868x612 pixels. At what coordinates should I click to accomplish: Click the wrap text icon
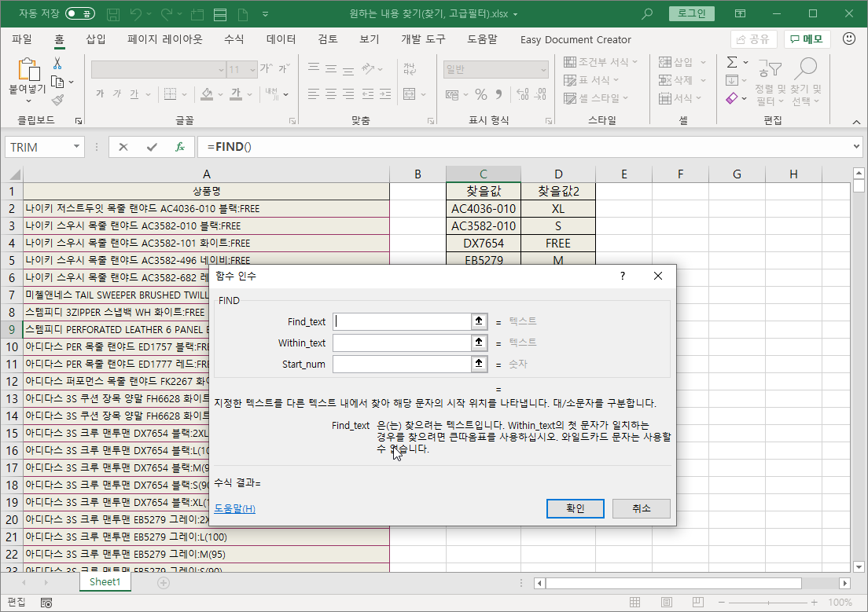(410, 69)
